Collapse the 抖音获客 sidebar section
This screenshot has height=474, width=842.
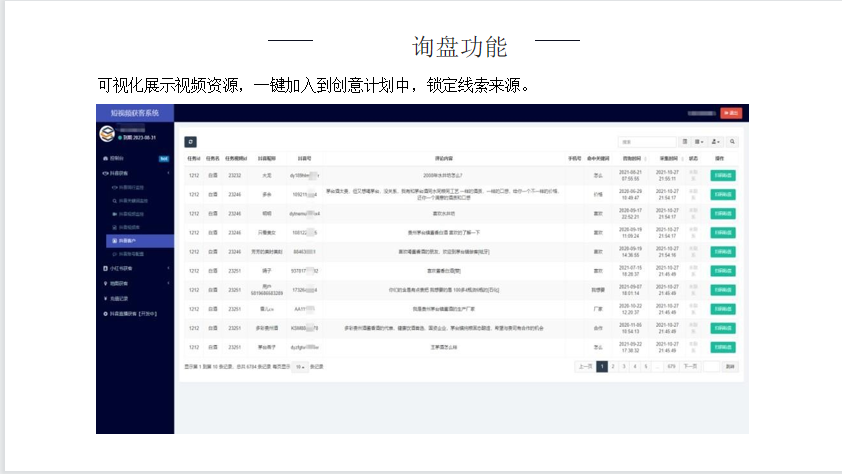(x=135, y=173)
